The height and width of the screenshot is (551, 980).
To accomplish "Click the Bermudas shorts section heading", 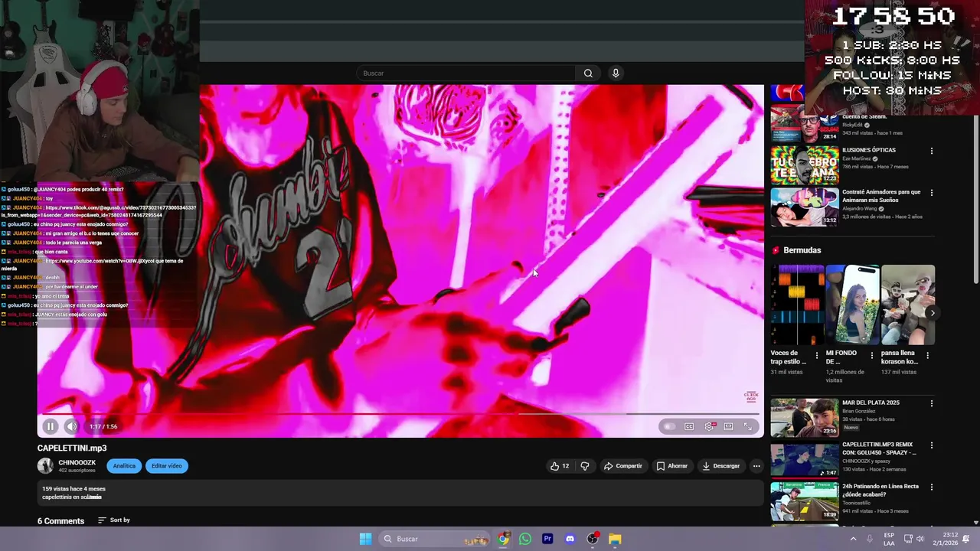I will point(802,250).
